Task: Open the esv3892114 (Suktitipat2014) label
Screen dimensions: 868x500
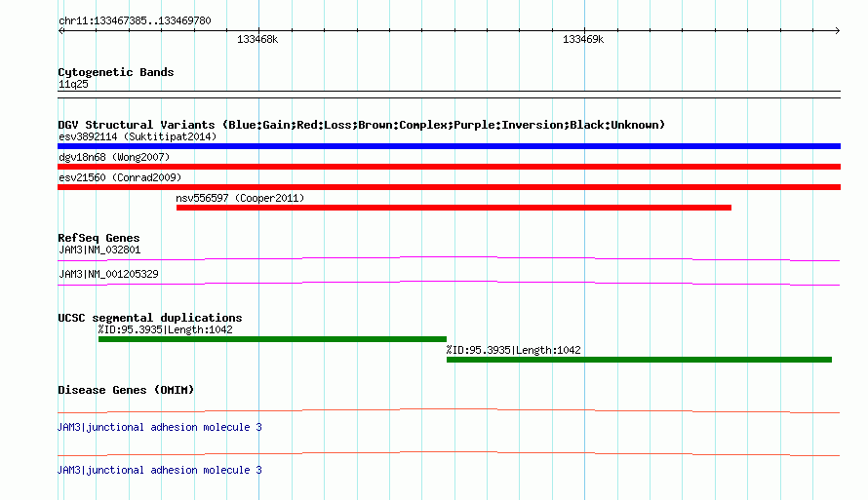Action: [138, 136]
